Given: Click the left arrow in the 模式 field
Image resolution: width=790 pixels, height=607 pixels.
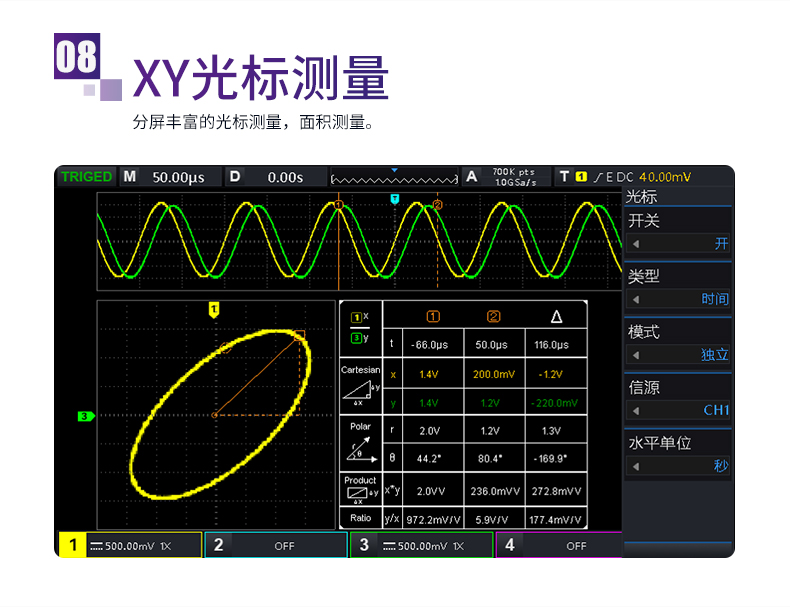Looking at the screenshot, I should click(x=636, y=355).
